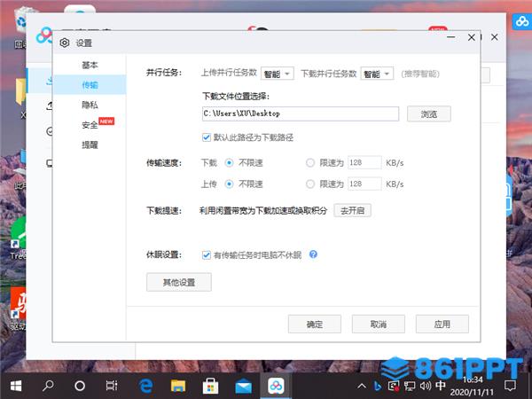This screenshot has width=532, height=399.
Task: Click Baidu Netdisk taskbar icon
Action: tap(276, 386)
